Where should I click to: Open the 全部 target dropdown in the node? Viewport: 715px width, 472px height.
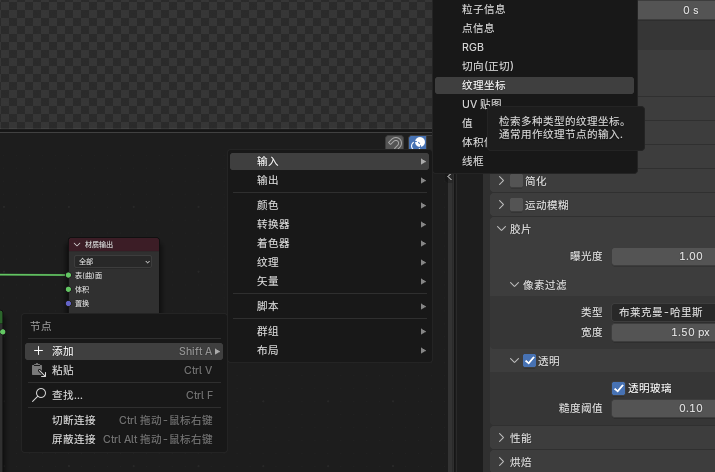click(x=113, y=262)
